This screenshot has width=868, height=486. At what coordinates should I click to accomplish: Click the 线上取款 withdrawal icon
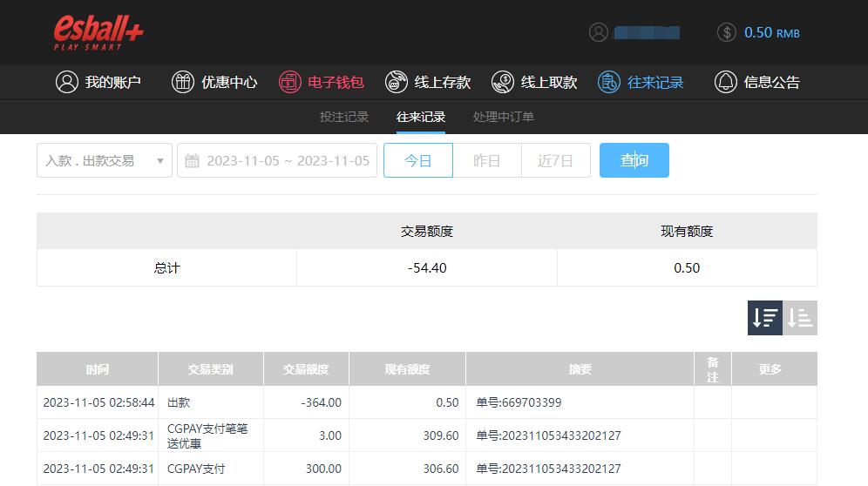503,82
